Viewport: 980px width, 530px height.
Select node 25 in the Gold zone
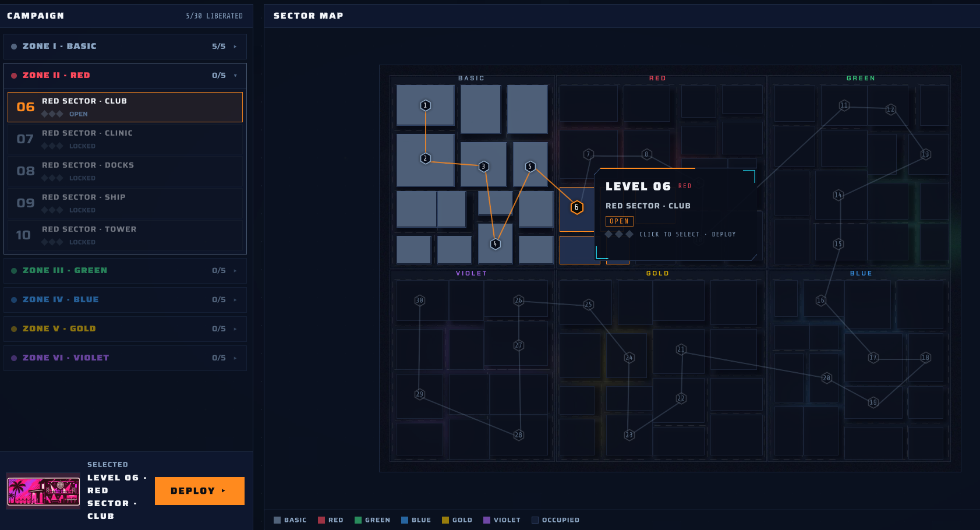click(x=589, y=305)
